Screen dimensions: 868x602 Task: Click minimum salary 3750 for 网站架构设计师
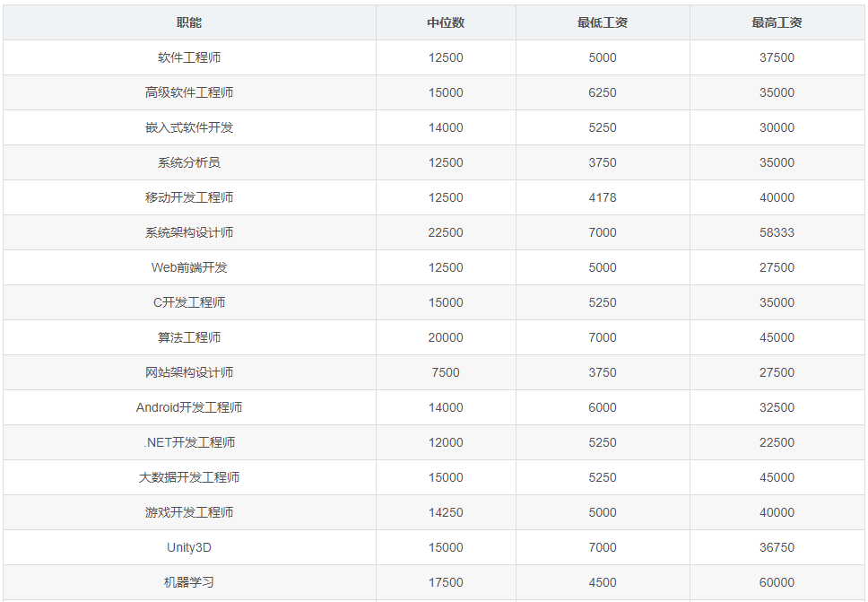click(x=603, y=372)
